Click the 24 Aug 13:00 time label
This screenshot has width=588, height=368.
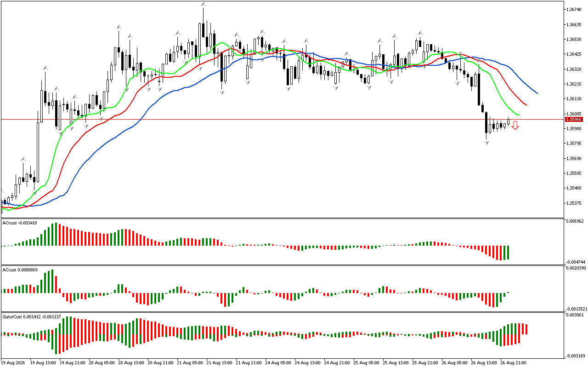(308, 363)
